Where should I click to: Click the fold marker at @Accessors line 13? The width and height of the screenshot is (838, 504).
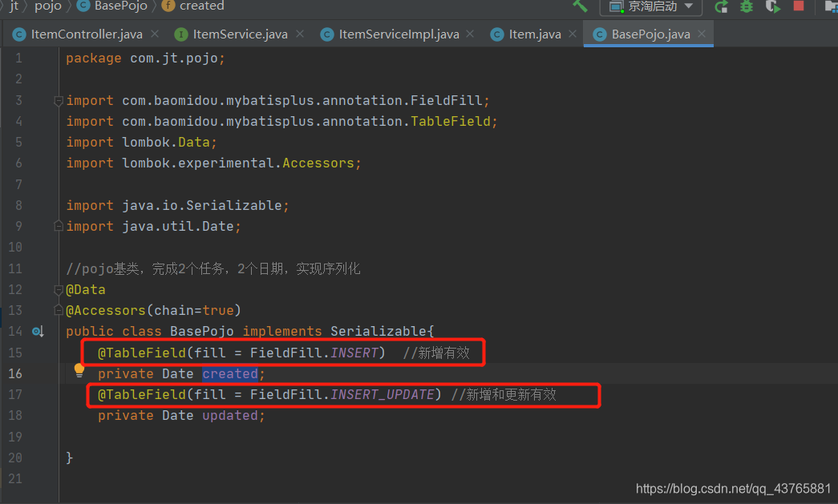tap(59, 310)
